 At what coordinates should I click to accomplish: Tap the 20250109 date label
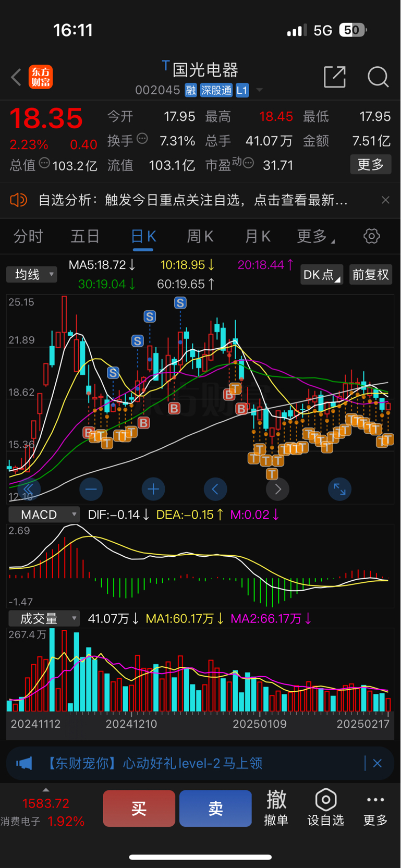point(259,724)
